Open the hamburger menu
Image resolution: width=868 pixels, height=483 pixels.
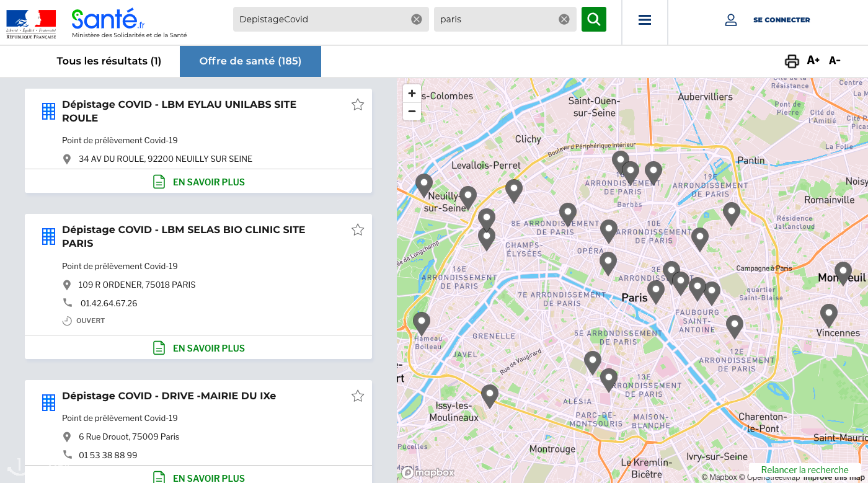[x=645, y=20]
